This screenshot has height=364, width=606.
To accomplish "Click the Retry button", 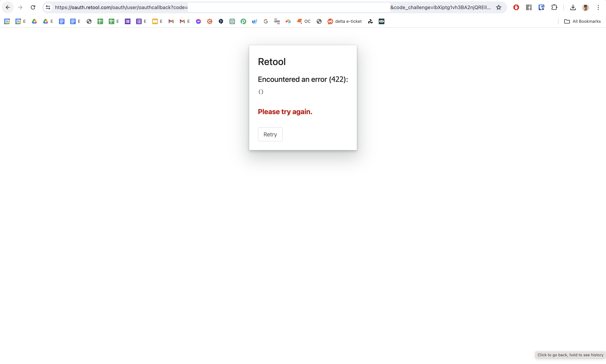I will [x=270, y=134].
